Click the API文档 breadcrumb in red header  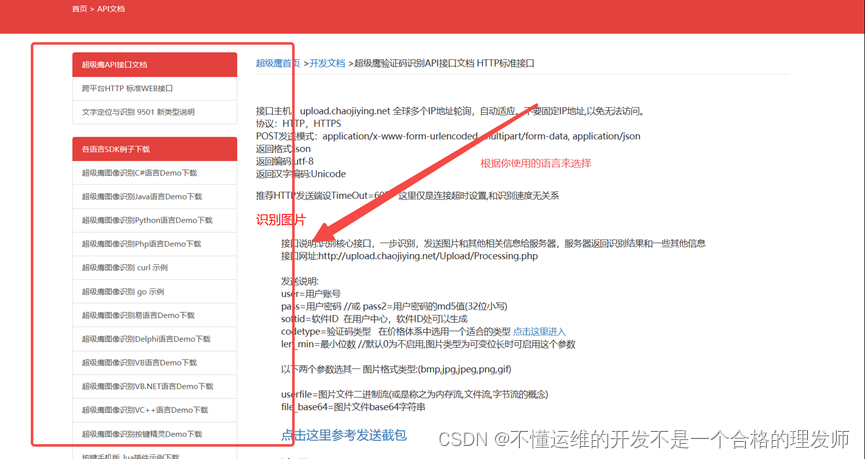tap(111, 9)
